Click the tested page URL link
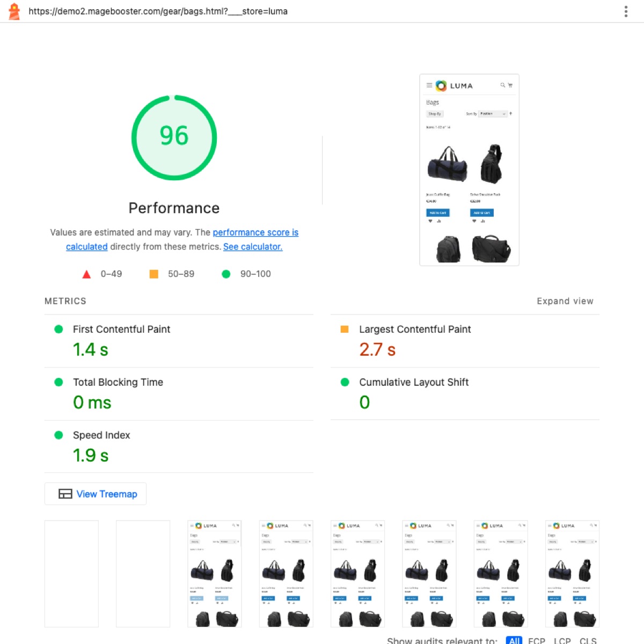 point(158,11)
